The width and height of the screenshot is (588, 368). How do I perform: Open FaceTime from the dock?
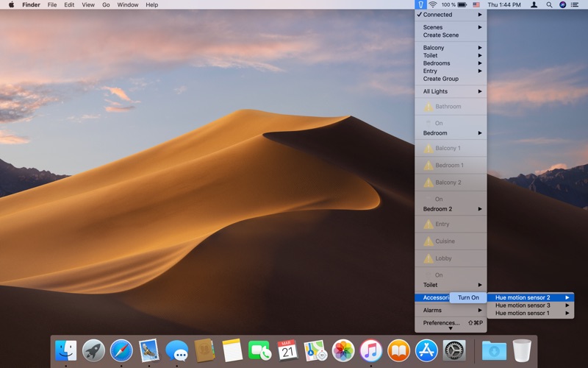pos(259,350)
